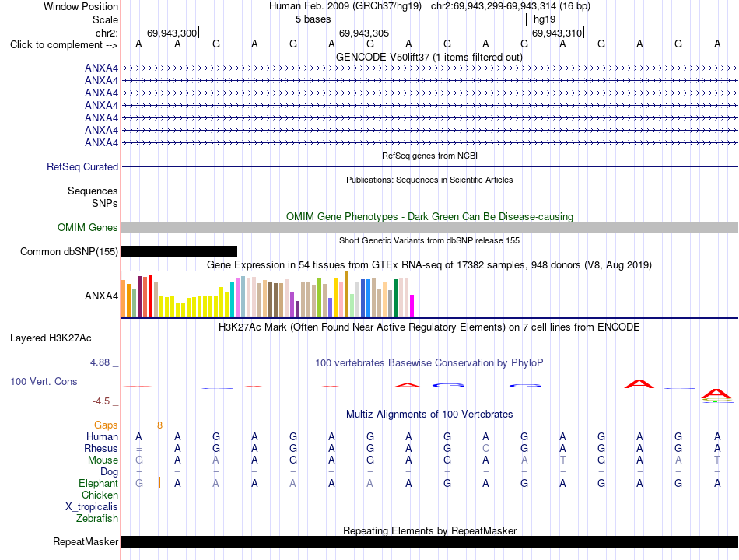Select the X_tropicalis alignment row label
739x560 pixels.
click(92, 507)
